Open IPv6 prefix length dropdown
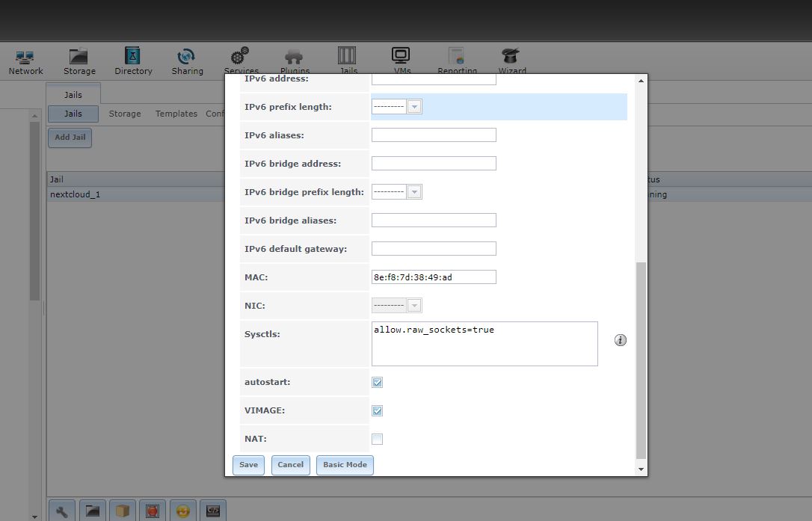812x521 pixels. pos(413,107)
